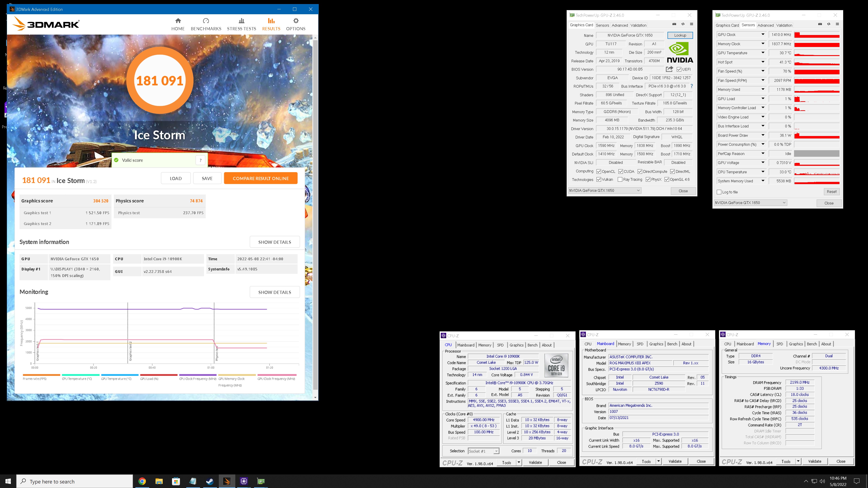Click refresh icon in GPU-Z Sensors window
This screenshot has width=868, height=488.
829,24
